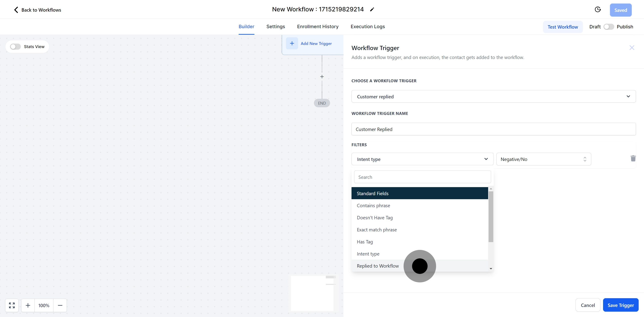Zoom out with the minus icon
Image resolution: width=644 pixels, height=317 pixels.
point(60,305)
